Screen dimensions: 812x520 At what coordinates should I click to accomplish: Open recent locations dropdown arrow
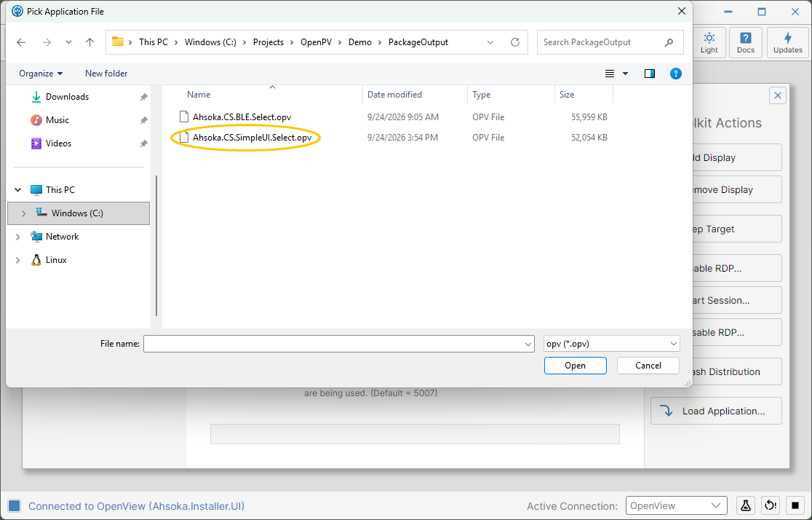68,42
